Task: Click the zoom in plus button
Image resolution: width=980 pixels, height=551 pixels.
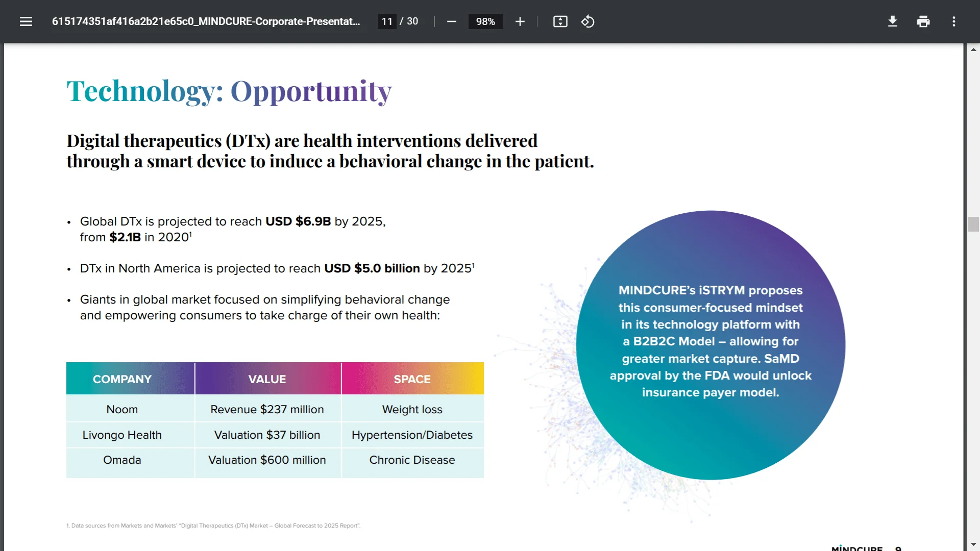Action: point(520,21)
